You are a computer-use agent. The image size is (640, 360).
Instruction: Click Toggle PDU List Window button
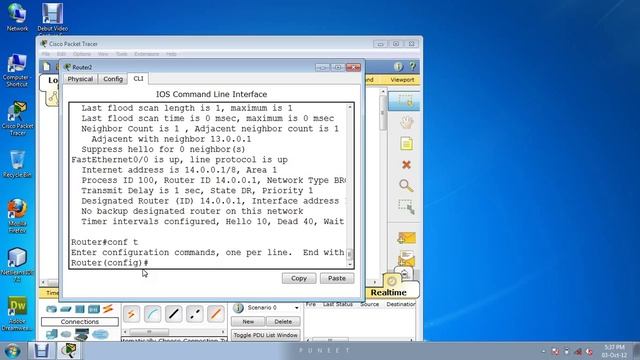266,335
